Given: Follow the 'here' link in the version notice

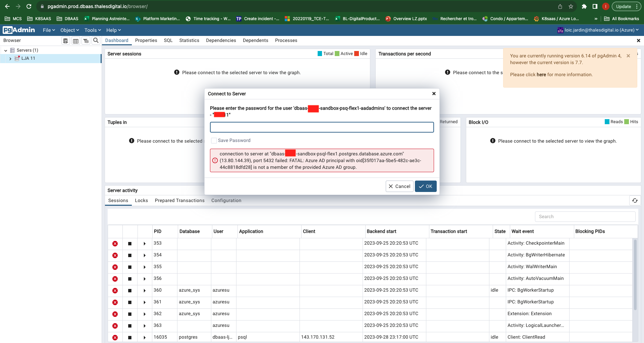Looking at the screenshot, I should [x=541, y=75].
